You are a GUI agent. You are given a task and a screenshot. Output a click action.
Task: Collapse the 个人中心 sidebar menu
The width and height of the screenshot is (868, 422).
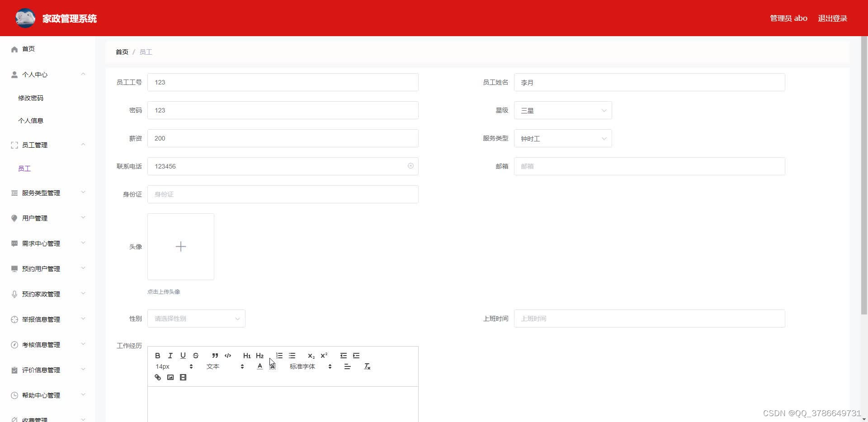tap(47, 75)
